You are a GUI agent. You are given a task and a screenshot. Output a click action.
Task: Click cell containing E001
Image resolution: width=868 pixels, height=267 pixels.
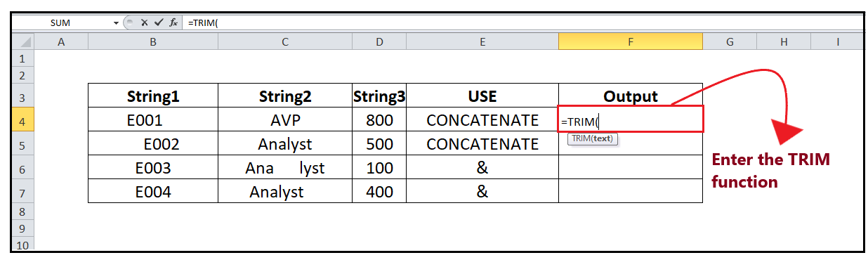153,120
